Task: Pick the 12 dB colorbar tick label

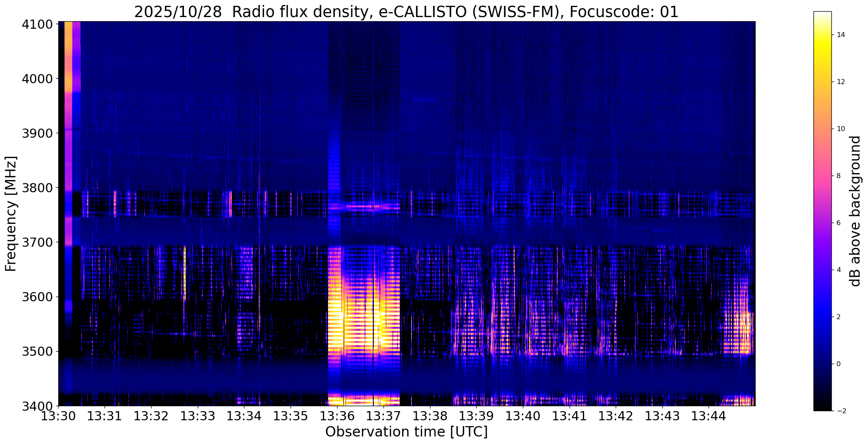Action: tap(841, 82)
